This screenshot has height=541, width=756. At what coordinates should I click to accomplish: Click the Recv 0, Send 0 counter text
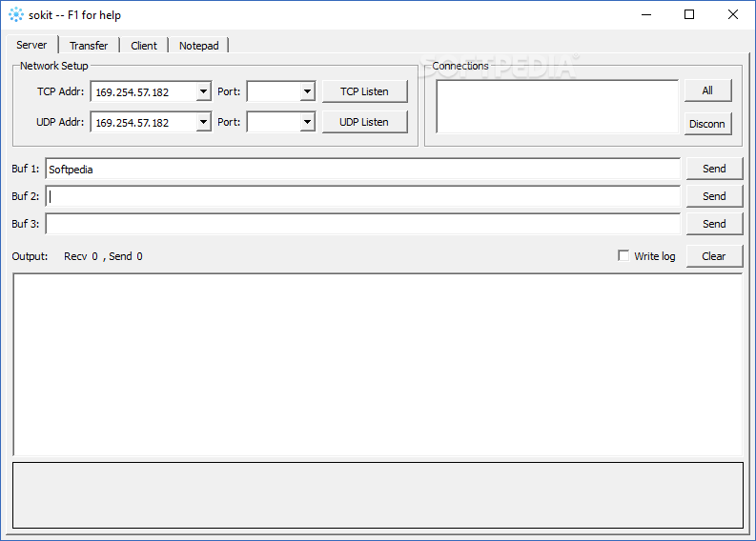pos(103,256)
